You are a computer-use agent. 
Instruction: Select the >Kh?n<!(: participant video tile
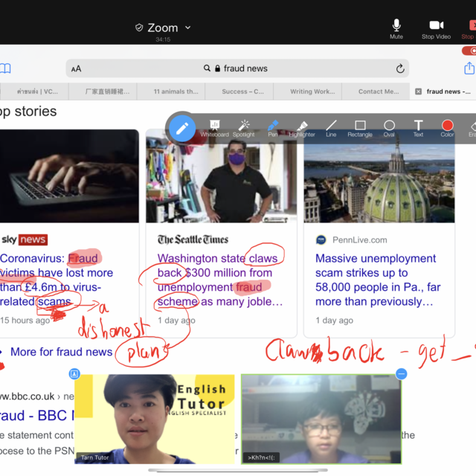(x=321, y=419)
